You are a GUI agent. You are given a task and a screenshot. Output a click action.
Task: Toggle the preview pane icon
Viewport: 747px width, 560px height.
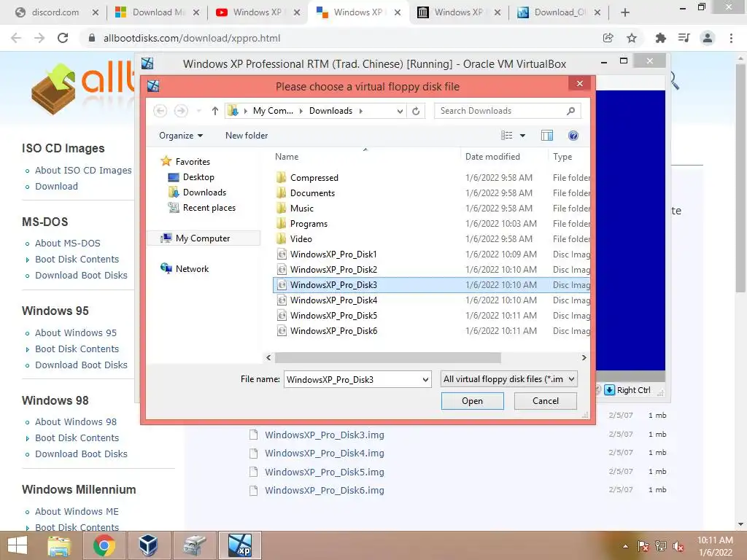pyautogui.click(x=547, y=136)
